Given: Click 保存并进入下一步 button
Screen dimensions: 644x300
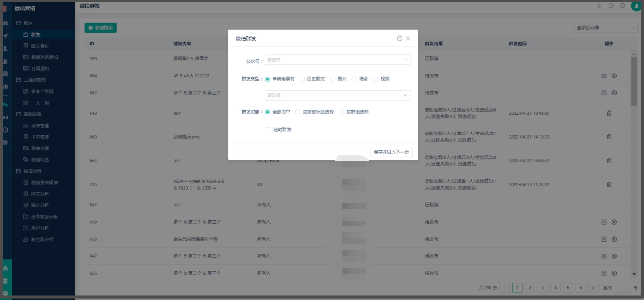Looking at the screenshot, I should pos(391,152).
